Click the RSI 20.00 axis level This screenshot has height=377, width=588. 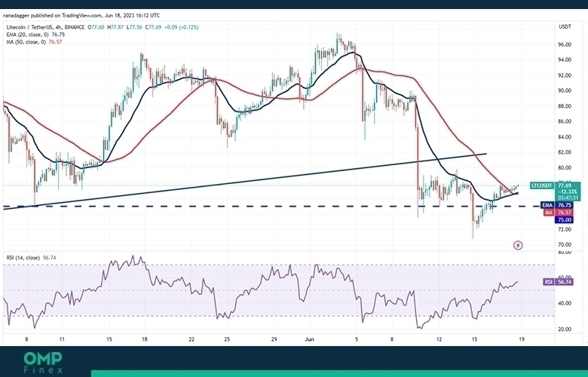(x=565, y=329)
